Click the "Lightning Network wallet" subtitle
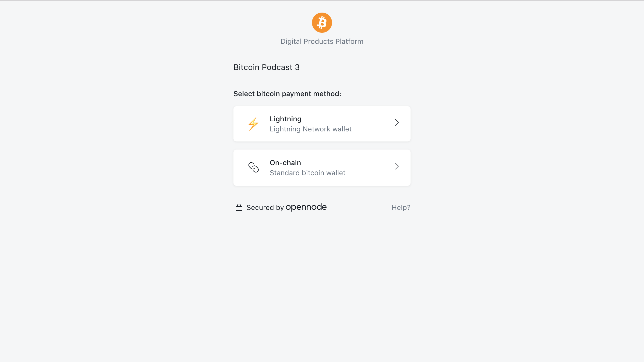Screen dimensions: 644x362 [x=310, y=129]
